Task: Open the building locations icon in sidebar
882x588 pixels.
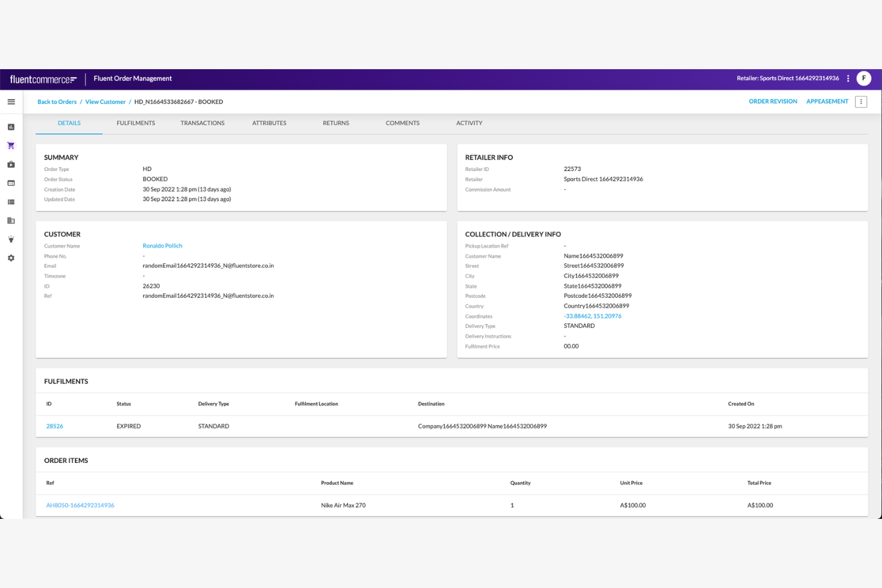Action: 11,220
